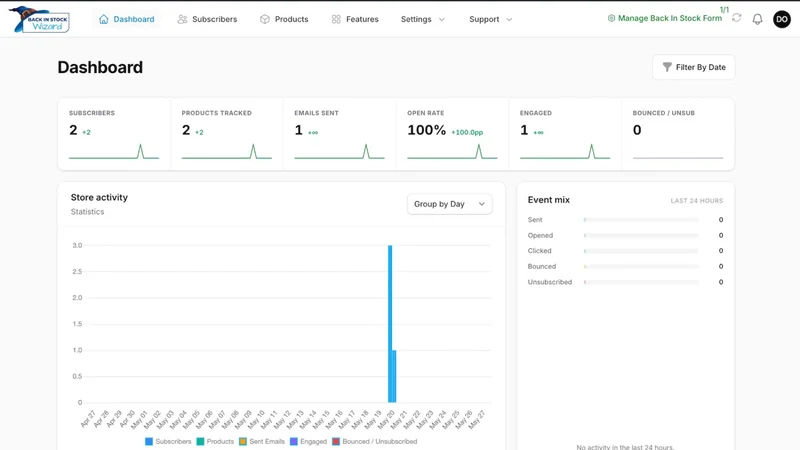Go to the Subscribers tab
This screenshot has width=800, height=450.
[207, 19]
